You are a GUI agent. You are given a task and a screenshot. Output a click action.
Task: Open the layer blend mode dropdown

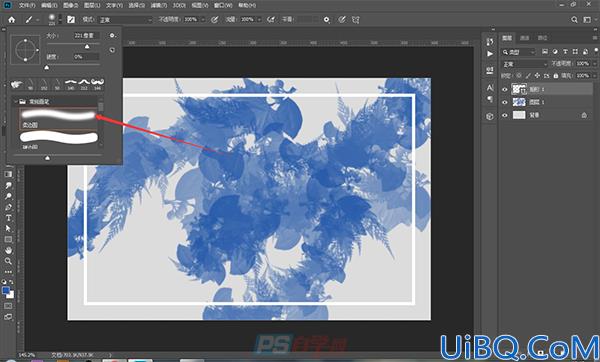525,64
